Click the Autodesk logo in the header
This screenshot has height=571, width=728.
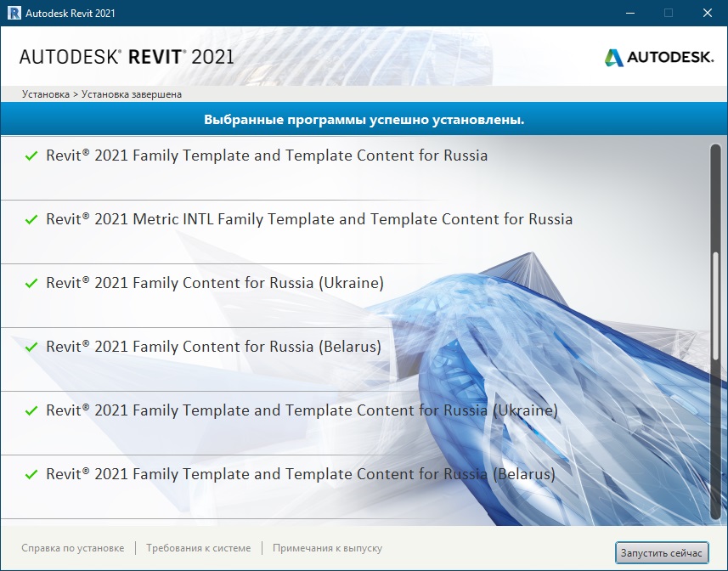pos(658,58)
